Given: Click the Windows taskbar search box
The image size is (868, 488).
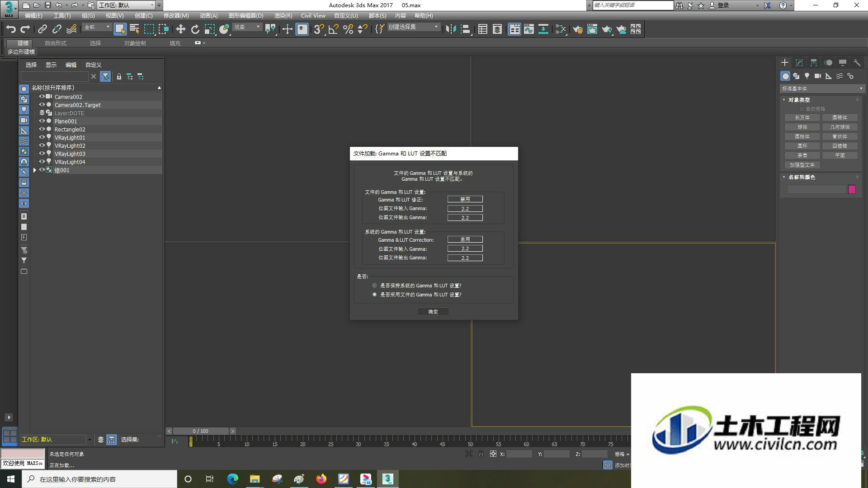Looking at the screenshot, I should click(x=100, y=479).
